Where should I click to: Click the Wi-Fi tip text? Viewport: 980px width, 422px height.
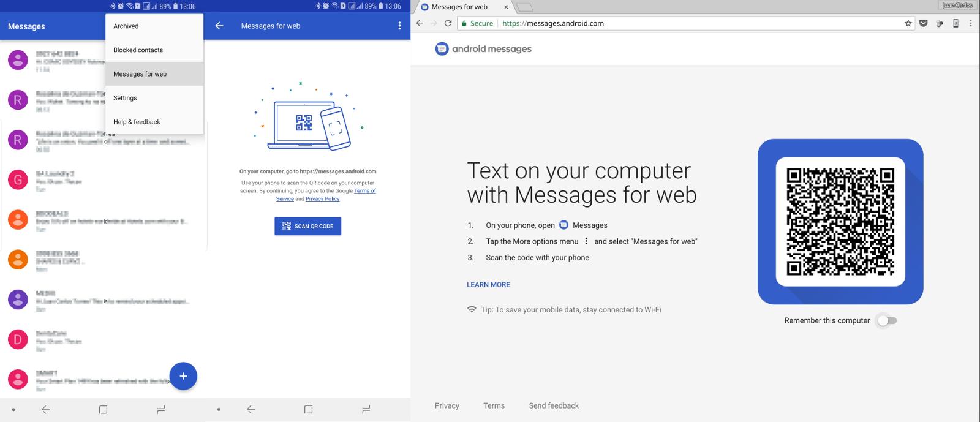[x=571, y=309]
